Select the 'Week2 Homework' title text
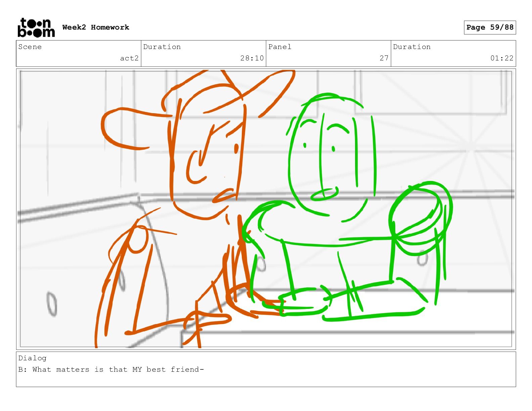 [96, 27]
